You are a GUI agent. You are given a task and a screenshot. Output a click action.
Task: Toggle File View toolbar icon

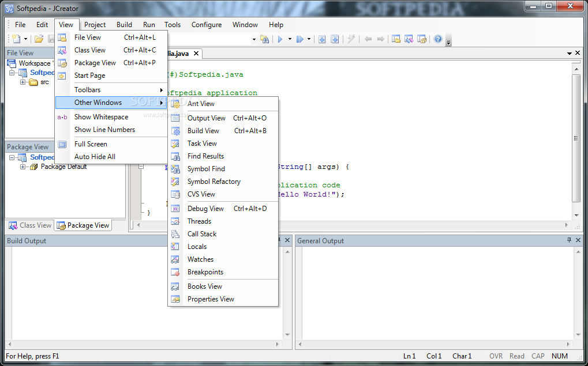coord(396,39)
